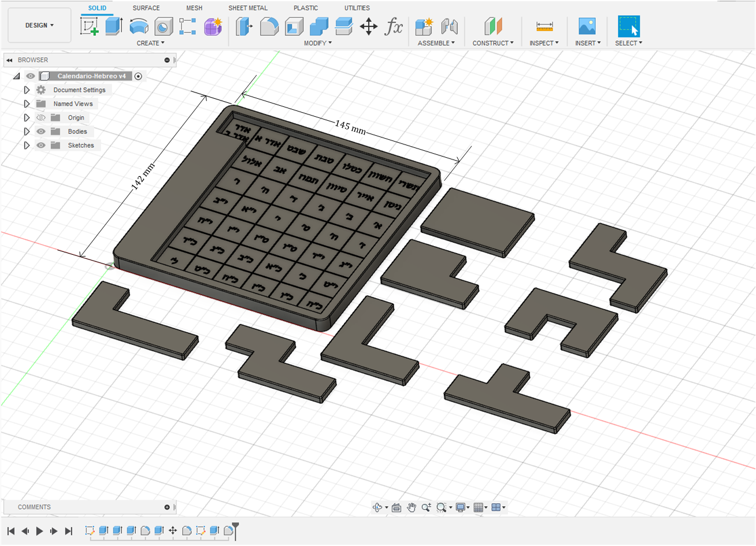Expand the Document Settings node
Viewport: 756px width, 546px height.
[x=27, y=90]
